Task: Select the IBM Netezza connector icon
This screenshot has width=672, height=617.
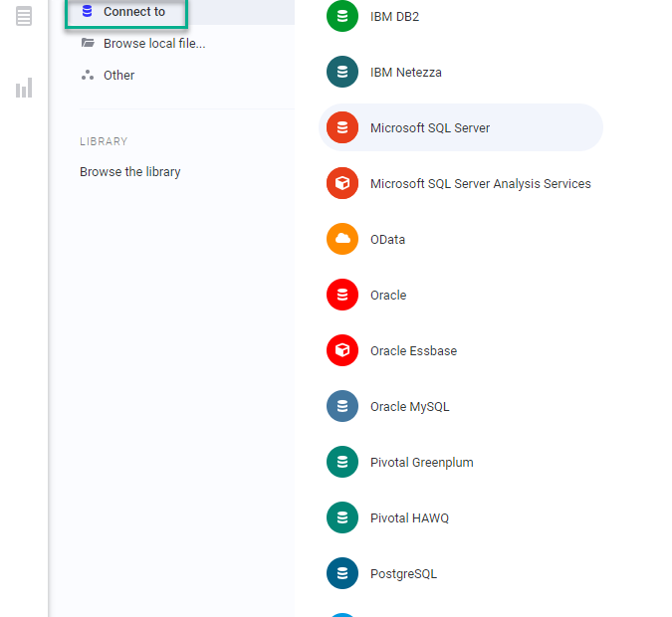Action: click(342, 72)
